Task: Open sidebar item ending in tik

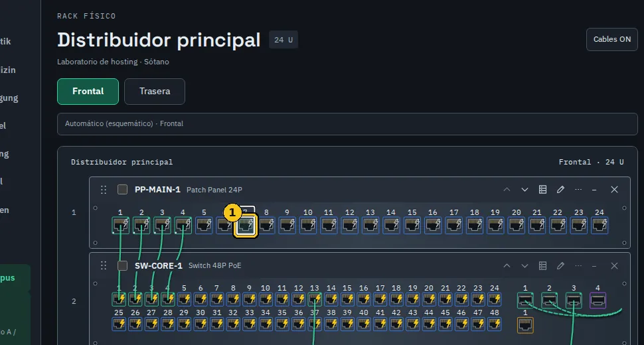Action: (6, 41)
